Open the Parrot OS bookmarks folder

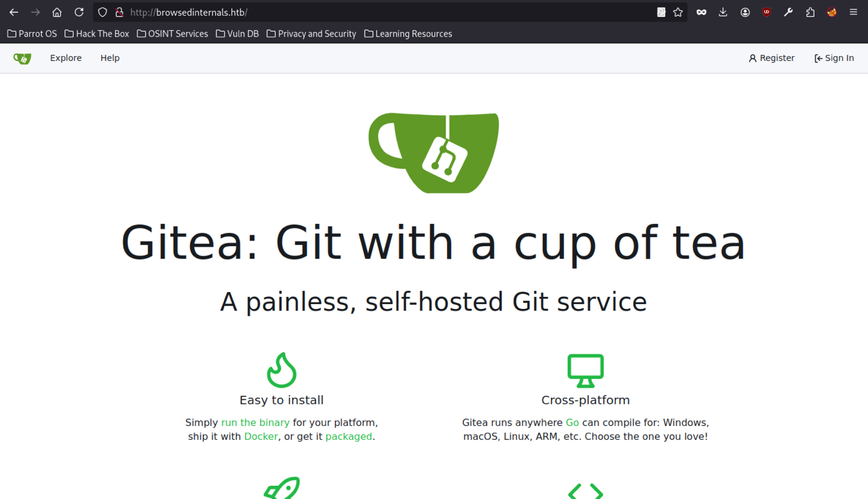tap(32, 34)
